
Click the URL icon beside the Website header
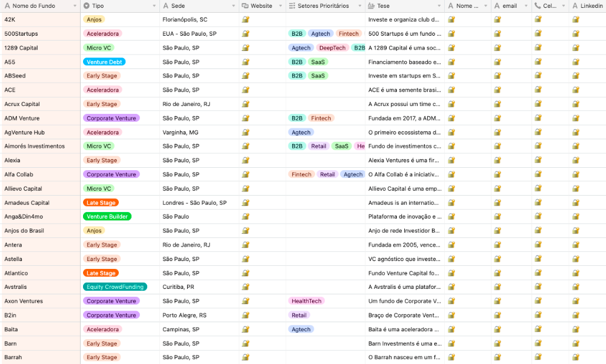tap(245, 6)
